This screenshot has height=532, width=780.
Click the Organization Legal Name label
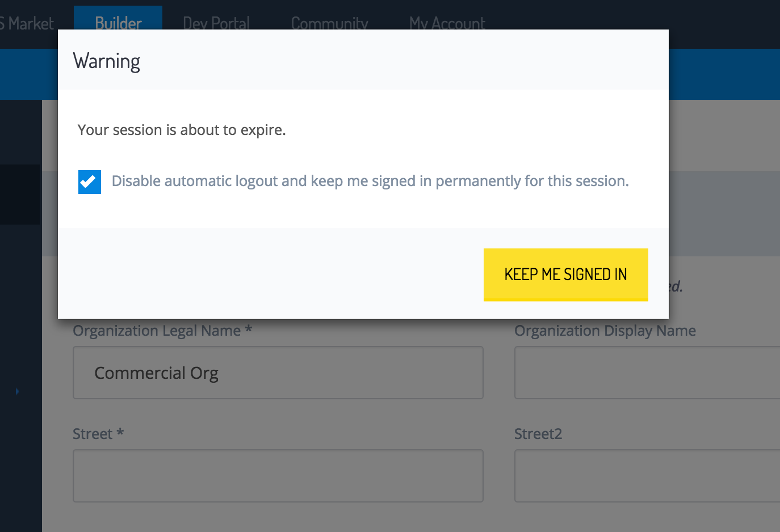[x=162, y=331]
